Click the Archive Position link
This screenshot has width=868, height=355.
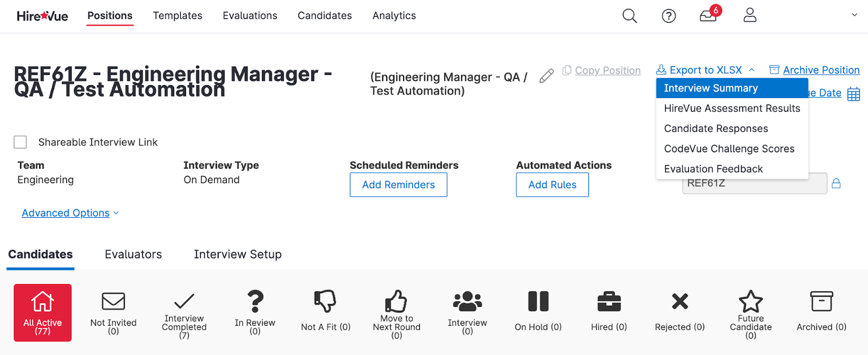tap(821, 70)
